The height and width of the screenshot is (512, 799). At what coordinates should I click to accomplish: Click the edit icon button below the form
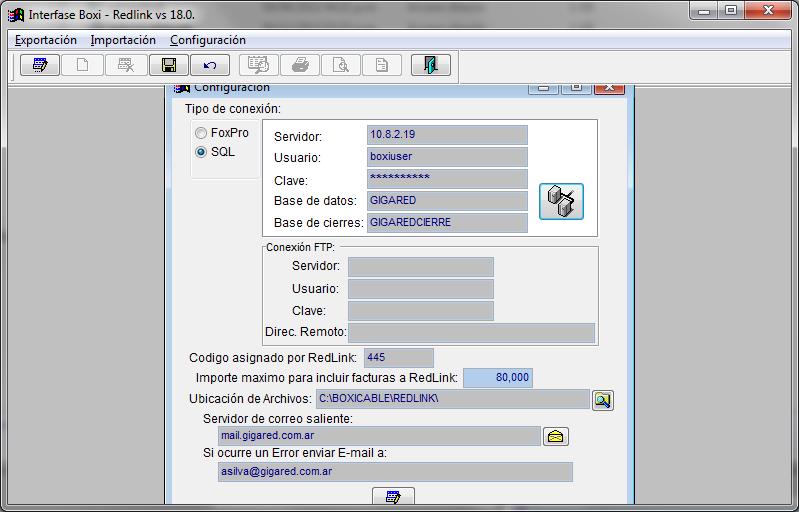point(393,498)
